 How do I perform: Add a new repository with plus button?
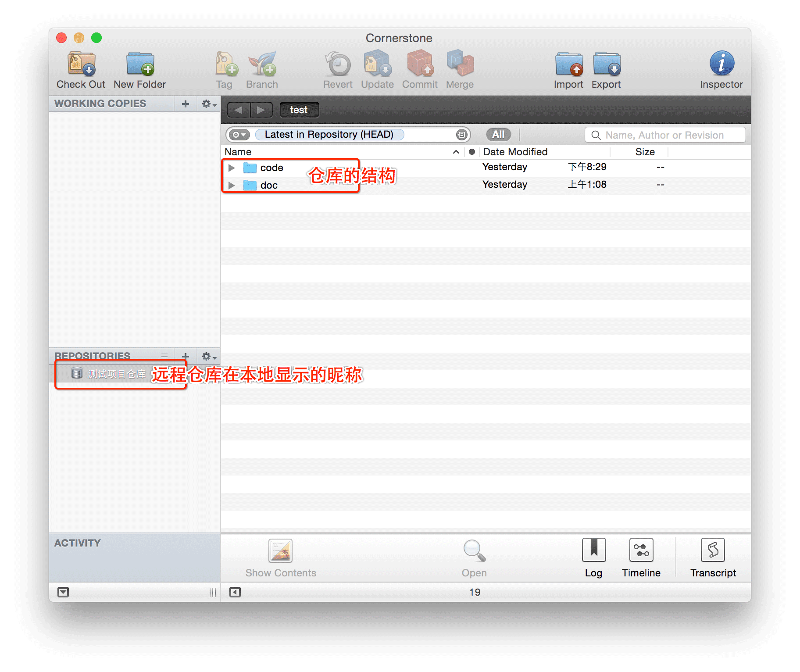(186, 356)
